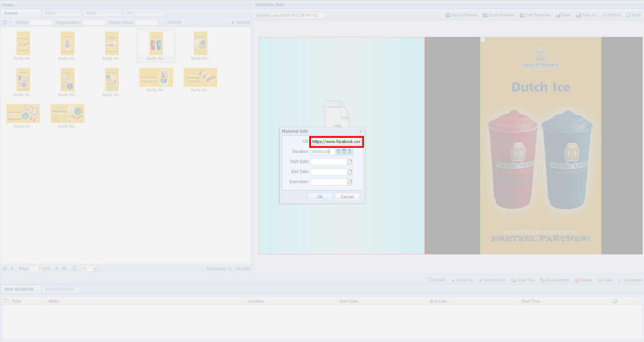Open the Start Date calendar picker
The width and height of the screenshot is (644, 342).
click(x=350, y=162)
